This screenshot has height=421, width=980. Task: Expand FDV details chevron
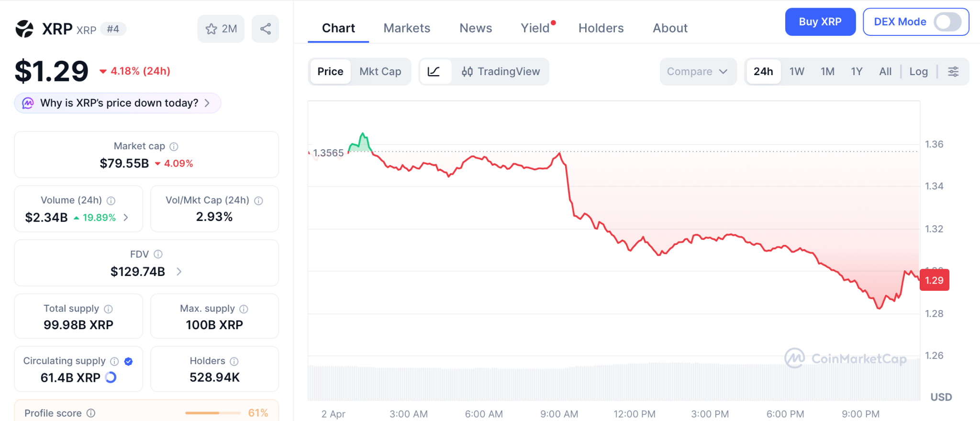tap(179, 272)
